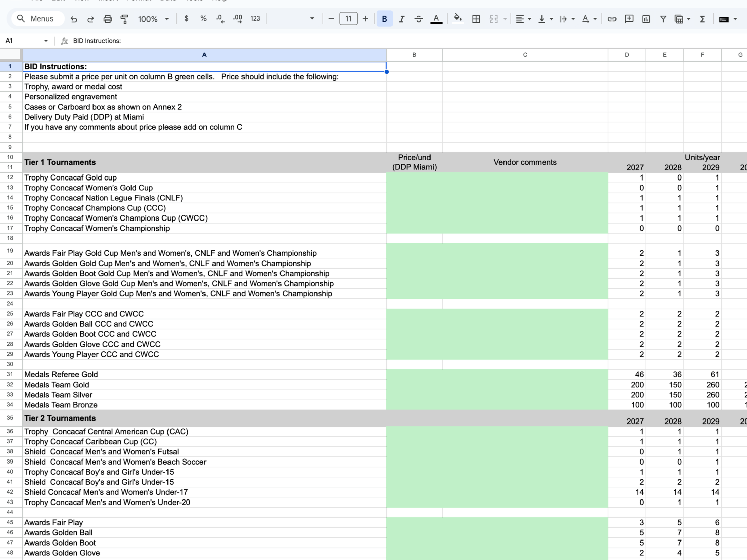This screenshot has height=560, width=747.
Task: Select the Paint format roller icon
Action: tap(124, 19)
